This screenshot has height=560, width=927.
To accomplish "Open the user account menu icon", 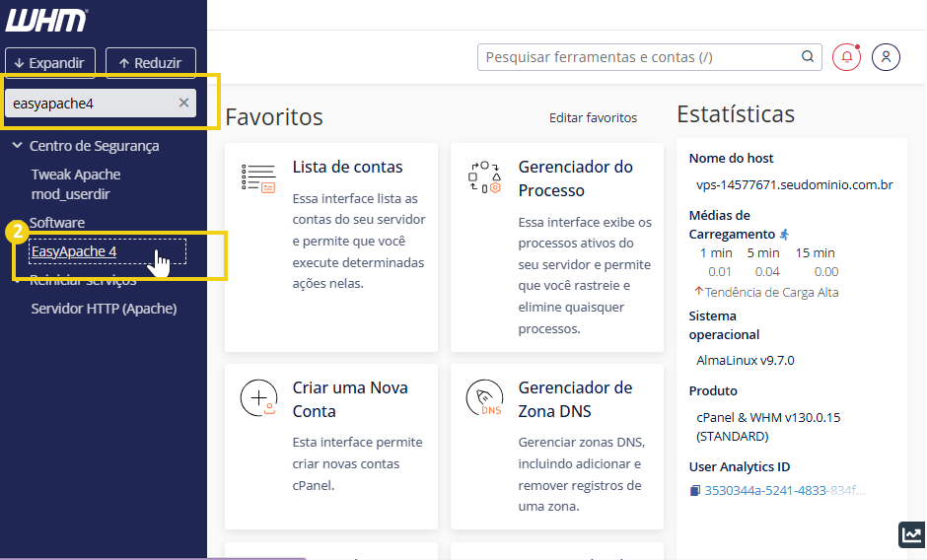I will [x=886, y=57].
